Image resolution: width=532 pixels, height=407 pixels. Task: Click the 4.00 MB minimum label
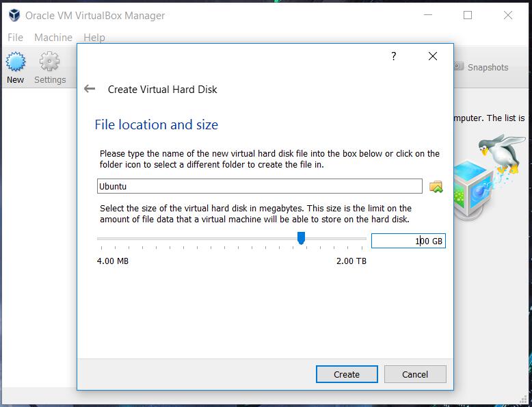(x=113, y=261)
